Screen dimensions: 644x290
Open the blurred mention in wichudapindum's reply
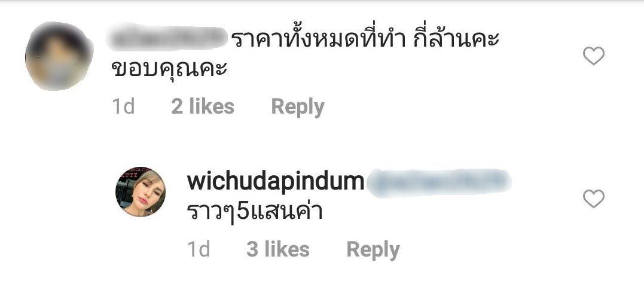[439, 182]
